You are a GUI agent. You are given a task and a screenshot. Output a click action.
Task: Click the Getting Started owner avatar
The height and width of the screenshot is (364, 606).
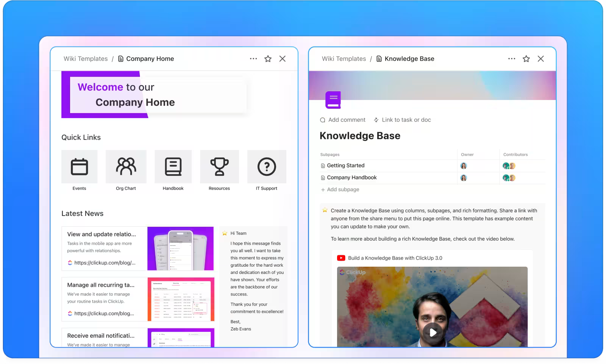[464, 166]
